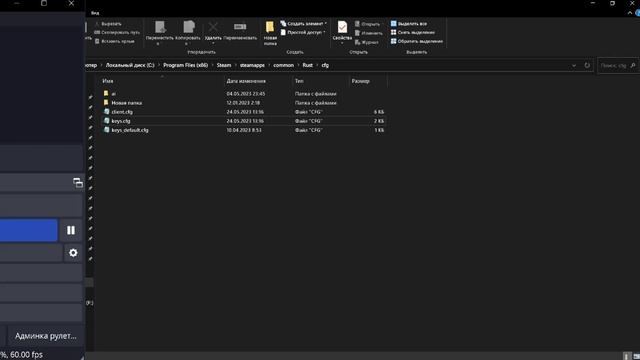Open the Создать элемент dropdown
The height and width of the screenshot is (360, 640).
[x=303, y=24]
